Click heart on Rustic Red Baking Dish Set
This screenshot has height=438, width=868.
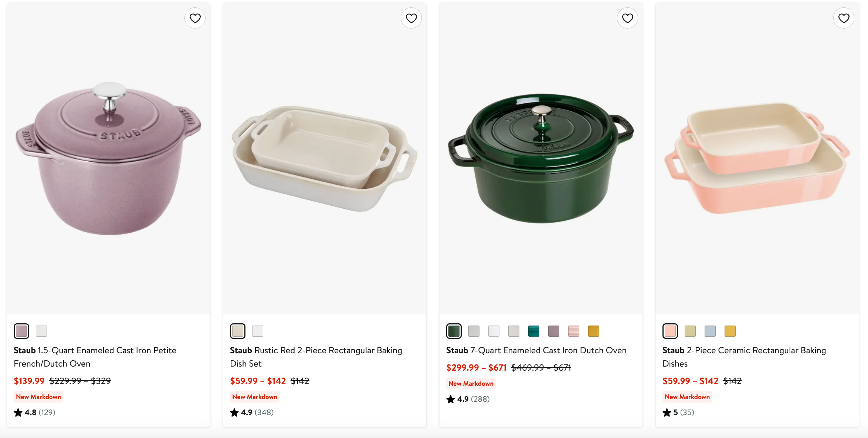point(411,18)
